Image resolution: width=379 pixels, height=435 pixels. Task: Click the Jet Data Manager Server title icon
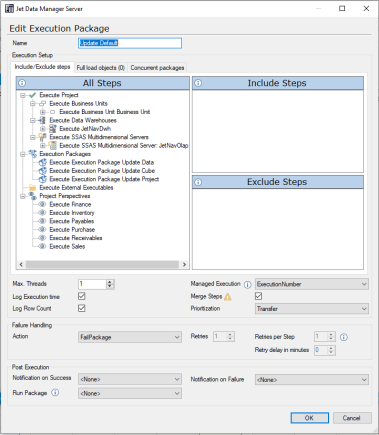(10, 9)
